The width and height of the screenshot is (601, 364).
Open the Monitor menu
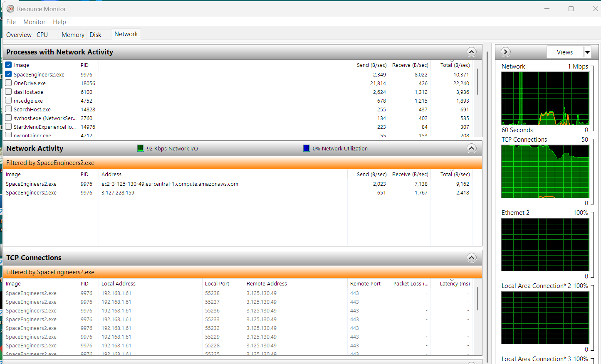pos(34,22)
